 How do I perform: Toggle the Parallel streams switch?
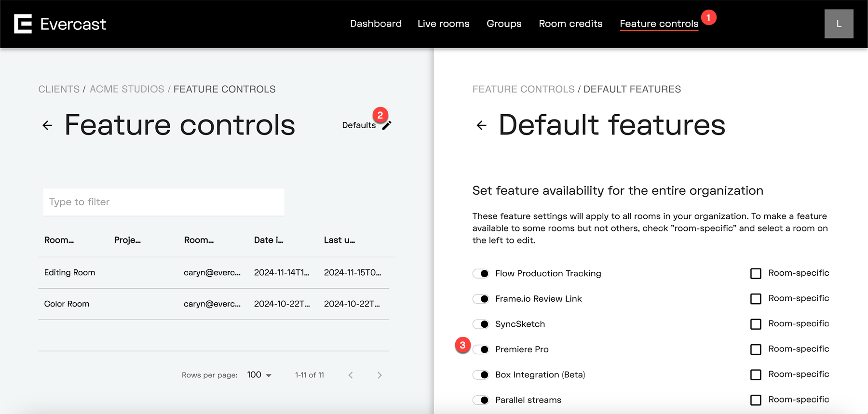pos(481,400)
